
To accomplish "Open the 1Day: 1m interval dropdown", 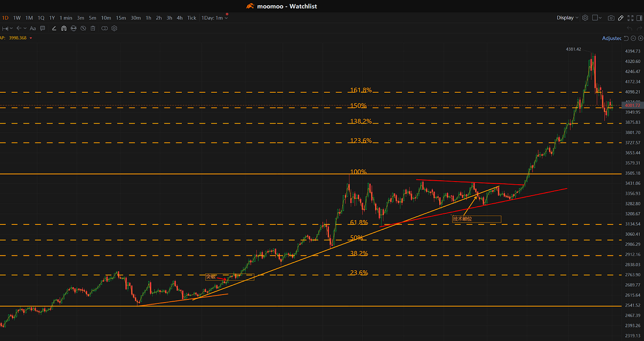I will (215, 18).
